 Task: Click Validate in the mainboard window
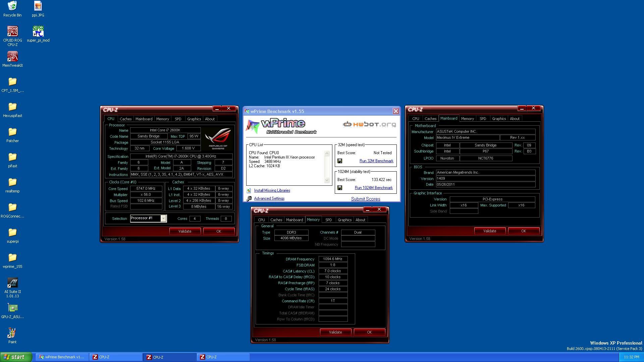coord(490,231)
